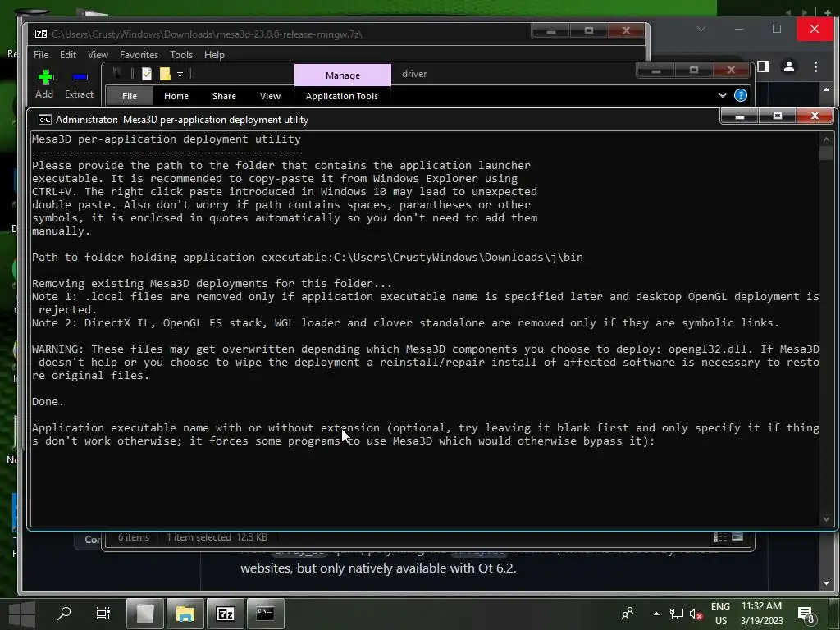This screenshot has width=840, height=630.
Task: Open browser side panel icon
Action: (x=763, y=66)
